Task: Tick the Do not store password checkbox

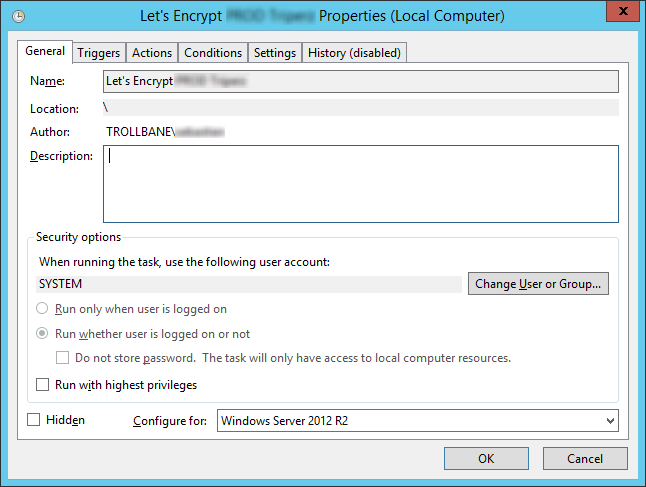Action: tap(63, 358)
